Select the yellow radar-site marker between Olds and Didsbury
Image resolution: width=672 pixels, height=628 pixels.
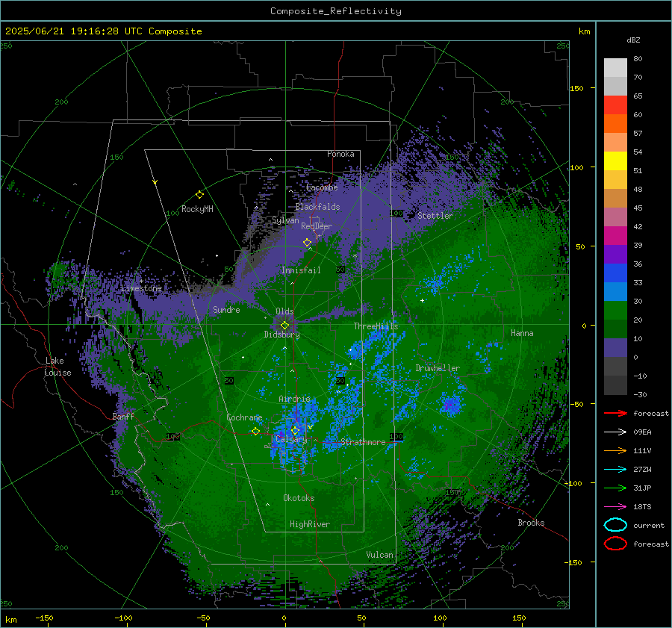coord(284,326)
